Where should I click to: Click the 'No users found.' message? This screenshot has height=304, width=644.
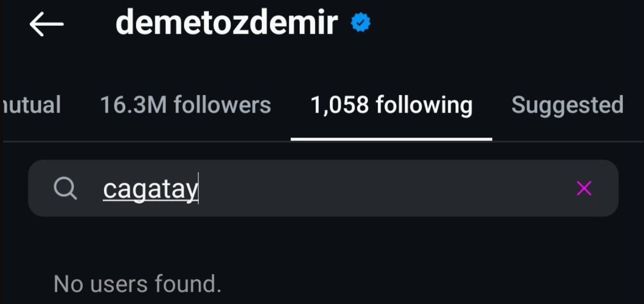(138, 284)
